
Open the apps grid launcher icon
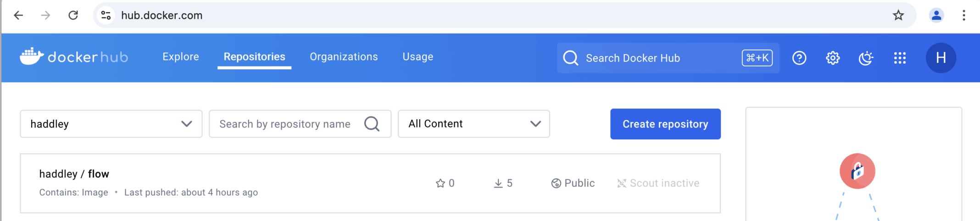[900, 58]
